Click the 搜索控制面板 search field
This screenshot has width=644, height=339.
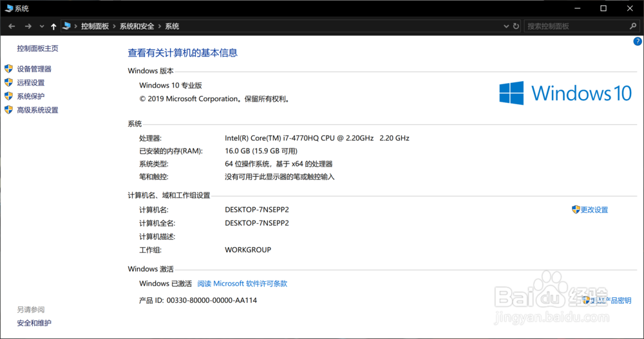point(577,26)
